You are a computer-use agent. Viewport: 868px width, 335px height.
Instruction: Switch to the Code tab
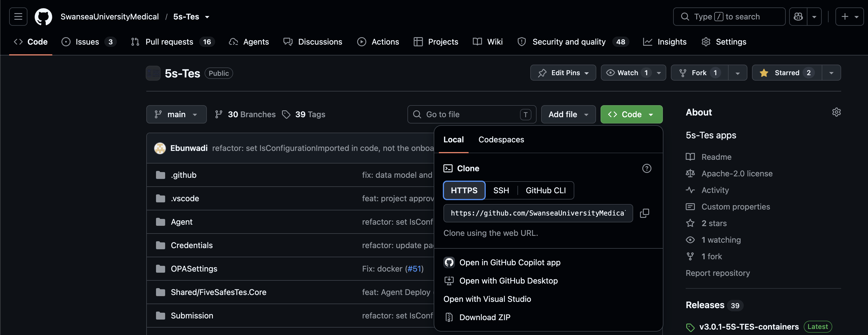[31, 42]
